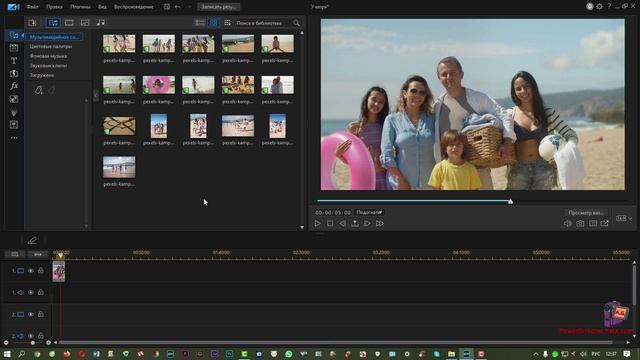Filter library to show all media types

pyautogui.click(x=53, y=23)
